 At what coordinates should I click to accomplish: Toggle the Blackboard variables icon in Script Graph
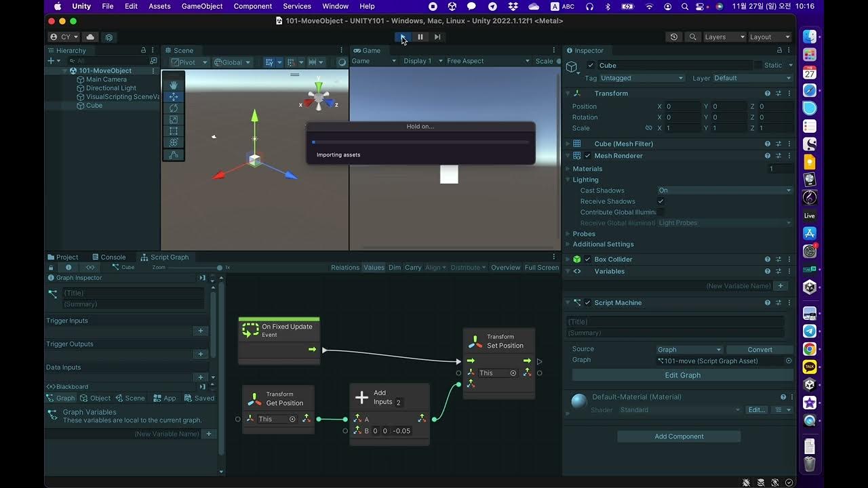coord(90,267)
